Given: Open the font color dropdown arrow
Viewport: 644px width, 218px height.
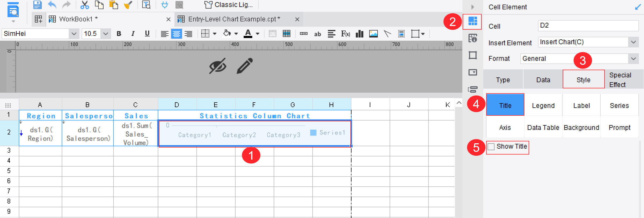Looking at the screenshot, I should [258, 34].
